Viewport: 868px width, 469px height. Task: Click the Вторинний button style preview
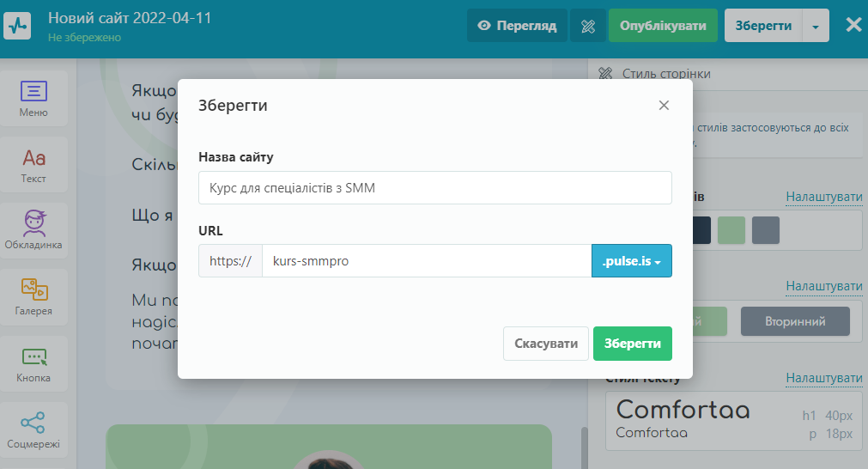(x=795, y=321)
